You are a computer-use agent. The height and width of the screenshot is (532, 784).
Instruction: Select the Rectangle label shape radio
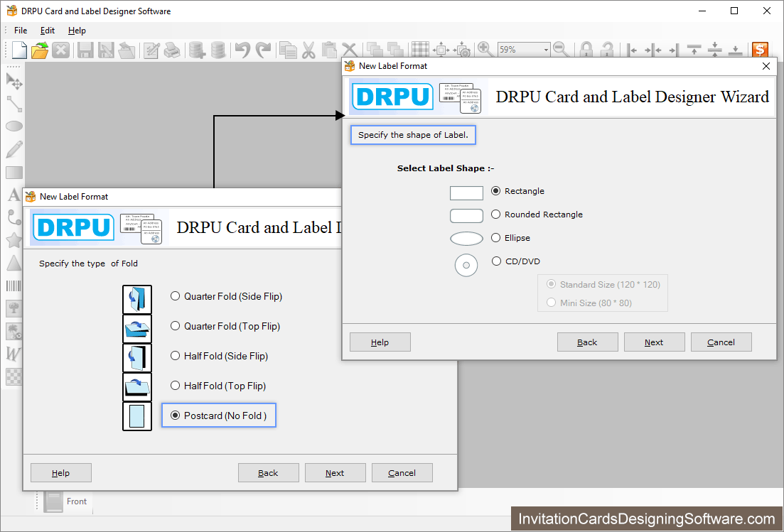point(495,191)
